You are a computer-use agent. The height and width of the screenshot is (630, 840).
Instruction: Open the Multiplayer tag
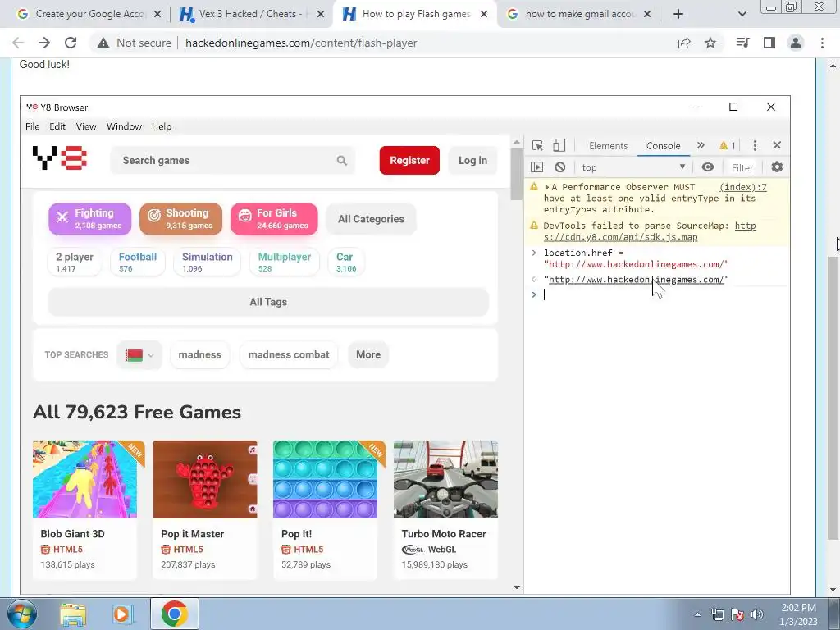click(285, 262)
